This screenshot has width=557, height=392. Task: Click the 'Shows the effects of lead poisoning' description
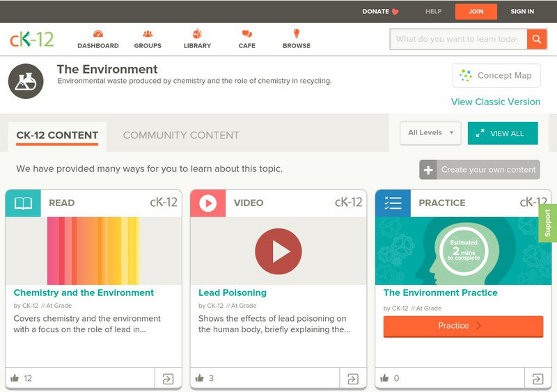274,324
